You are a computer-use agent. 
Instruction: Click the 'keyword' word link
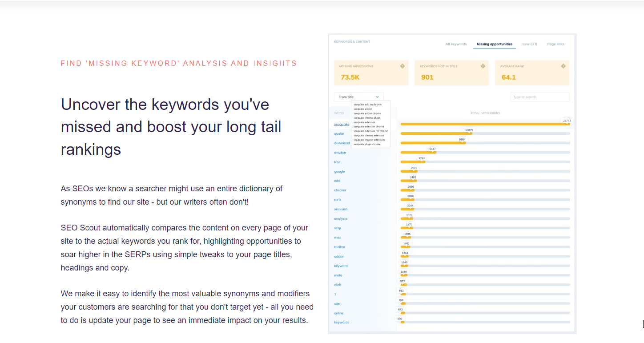point(341,266)
